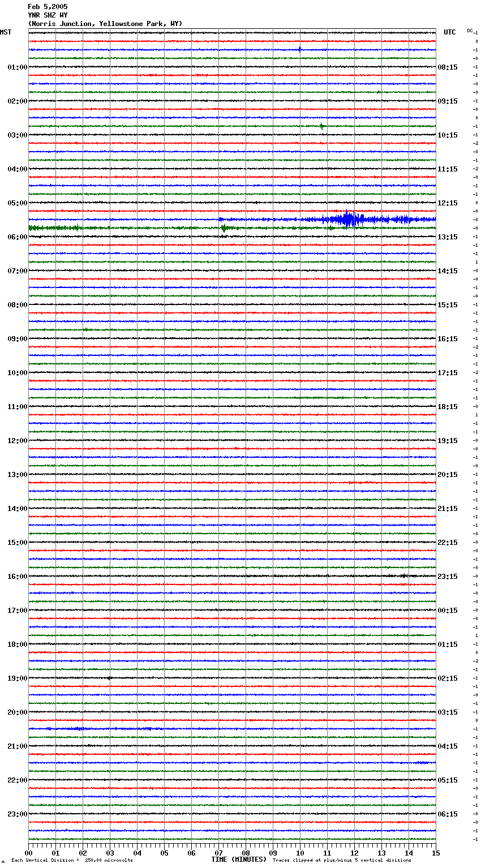Click the large blue seismic event after 05:00
Viewport: 481px width, 868px height.
(348, 219)
